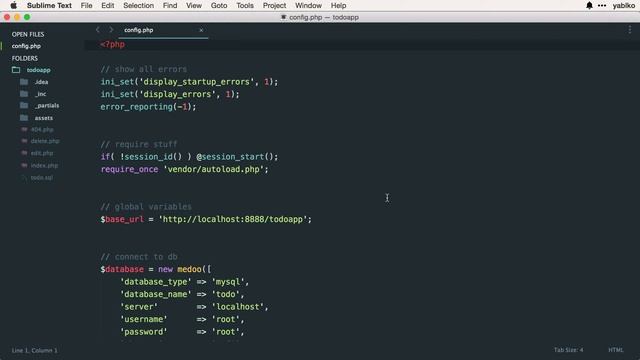This screenshot has height=360, width=640.
Task: Click the _inc folder icon
Action: point(24,94)
